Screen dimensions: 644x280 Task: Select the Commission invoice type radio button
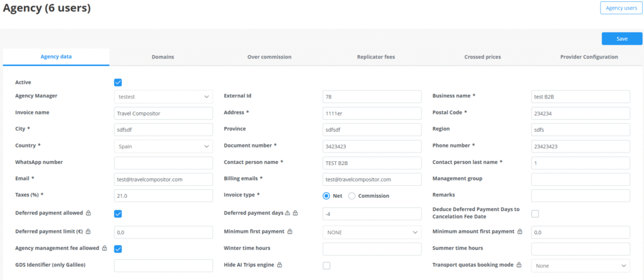(352, 196)
